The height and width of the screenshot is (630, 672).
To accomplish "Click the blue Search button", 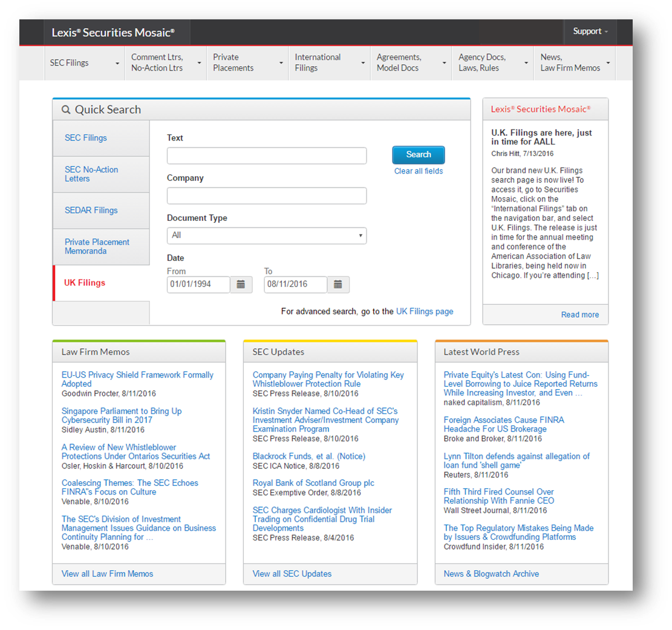I will (419, 155).
